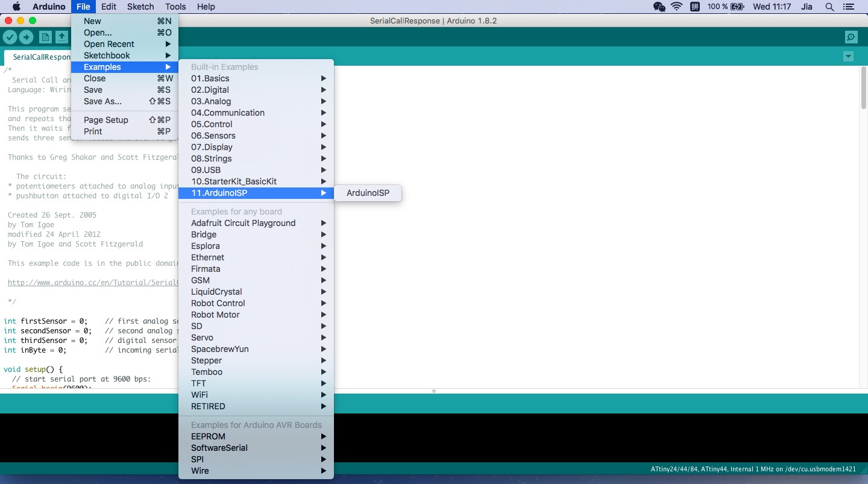Expand the SoftwareSerial examples
The width and height of the screenshot is (868, 484).
pyautogui.click(x=256, y=448)
